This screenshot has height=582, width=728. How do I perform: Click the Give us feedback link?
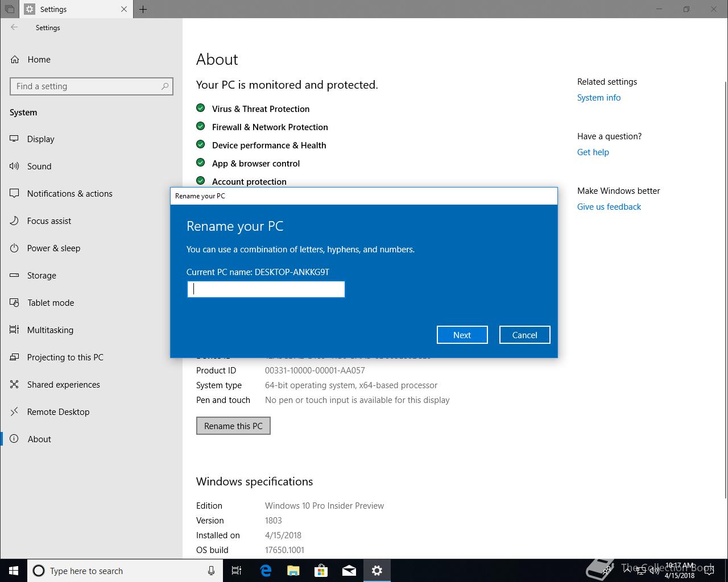tap(609, 207)
